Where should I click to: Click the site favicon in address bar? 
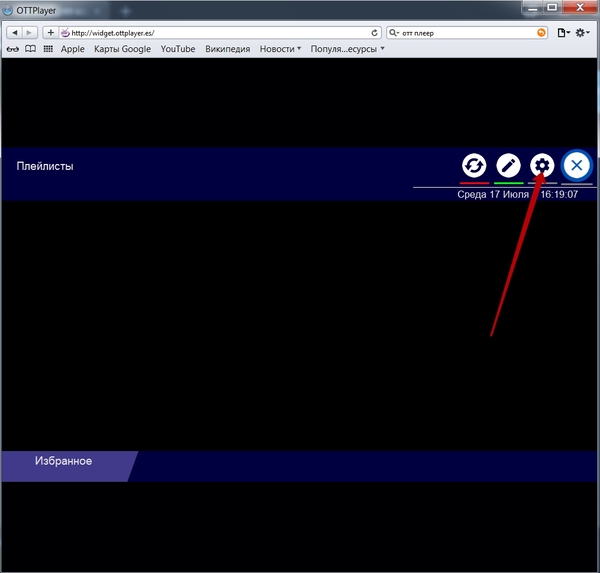point(65,33)
